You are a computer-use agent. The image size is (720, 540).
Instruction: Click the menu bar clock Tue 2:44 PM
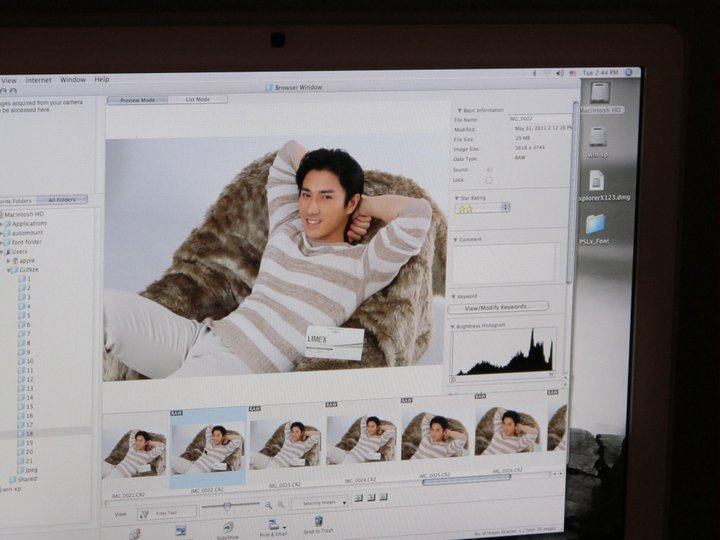(600, 73)
